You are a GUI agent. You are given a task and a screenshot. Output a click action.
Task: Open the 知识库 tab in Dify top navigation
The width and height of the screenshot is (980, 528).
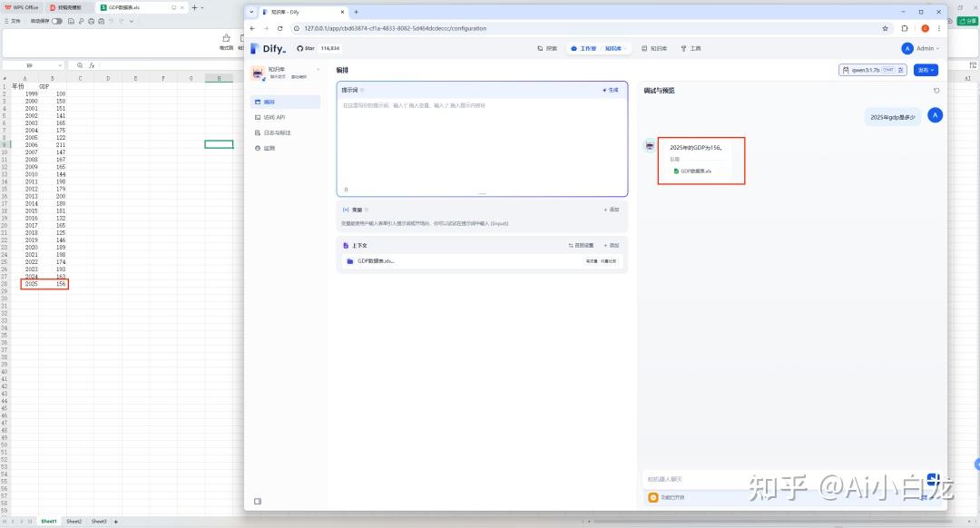click(x=654, y=48)
